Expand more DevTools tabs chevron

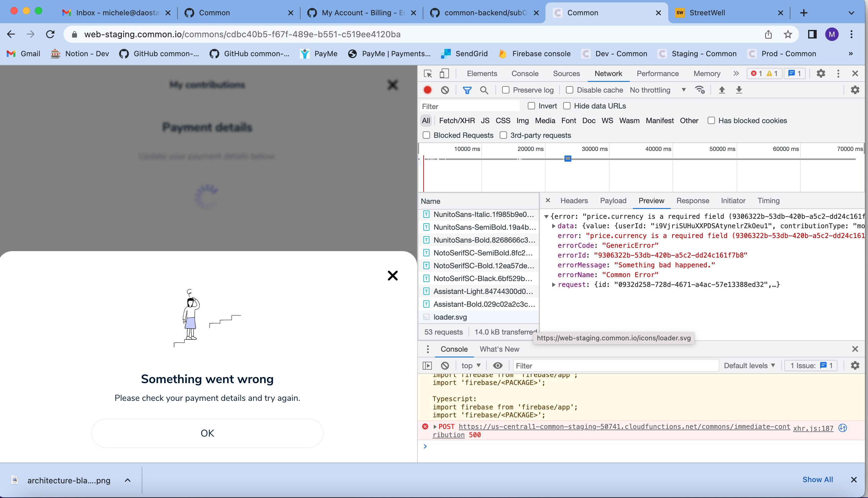tap(736, 74)
